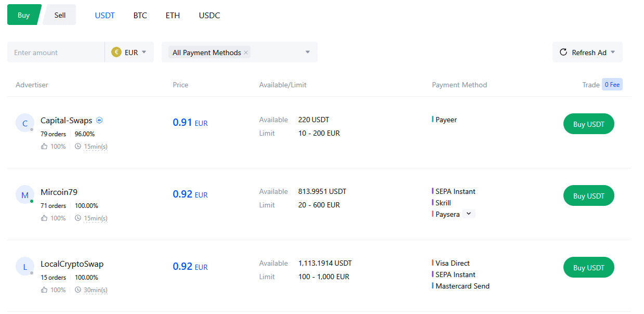Expand the payment methods dropdown arrow
The width and height of the screenshot is (644, 314).
[x=308, y=53]
